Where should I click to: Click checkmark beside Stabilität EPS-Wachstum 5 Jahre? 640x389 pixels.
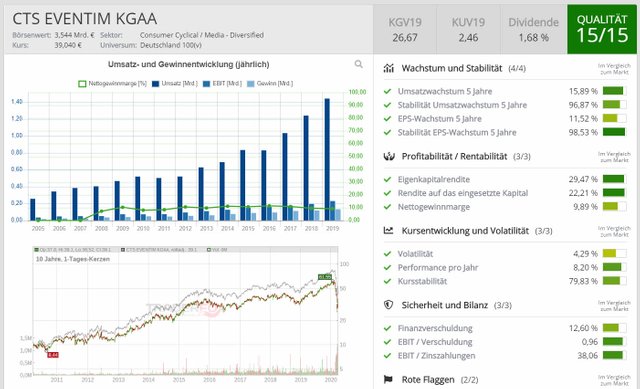tap(387, 132)
